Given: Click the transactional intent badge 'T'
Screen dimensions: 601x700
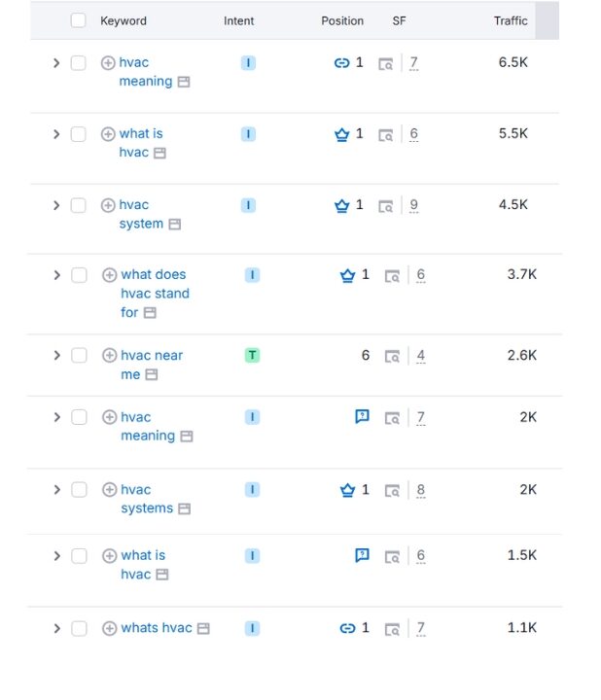Looking at the screenshot, I should [252, 356].
